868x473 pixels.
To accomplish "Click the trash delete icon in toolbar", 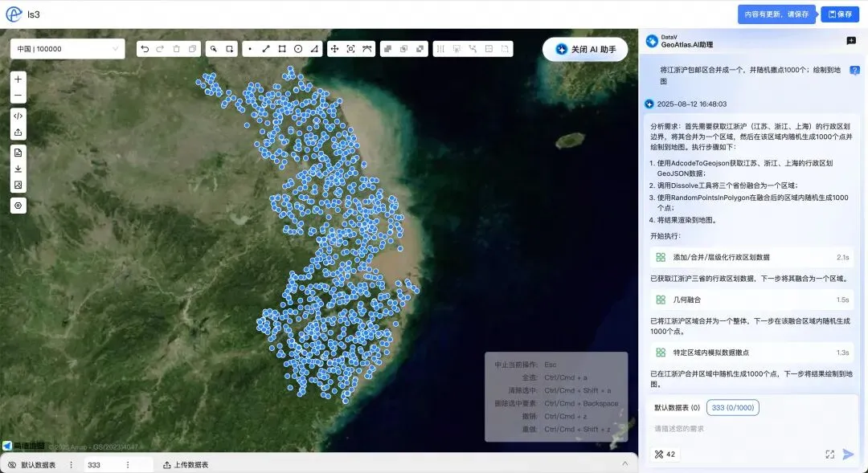I will point(177,49).
